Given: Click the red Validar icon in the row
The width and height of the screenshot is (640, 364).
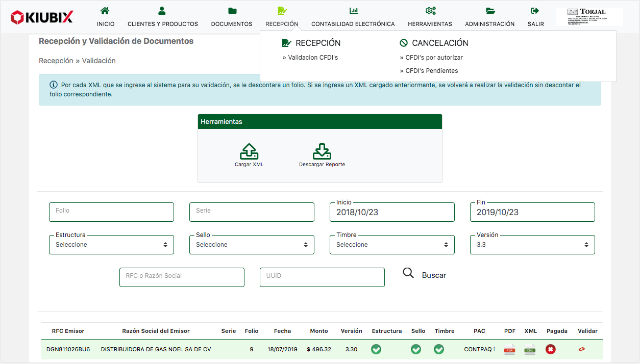Looking at the screenshot, I should coord(581,350).
